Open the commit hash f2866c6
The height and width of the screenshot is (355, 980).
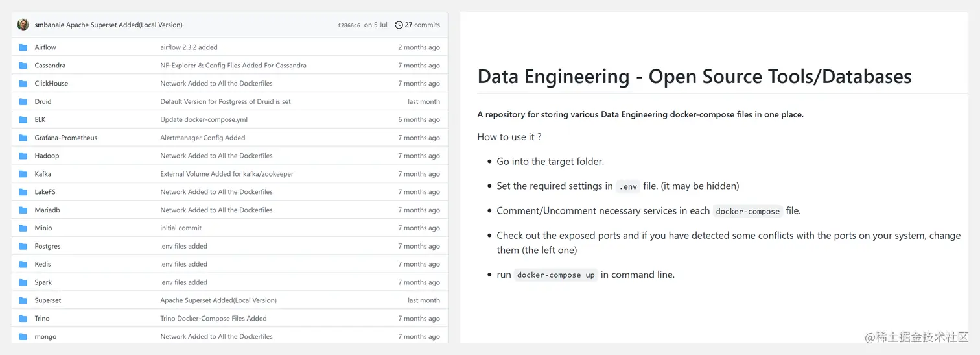click(x=349, y=25)
